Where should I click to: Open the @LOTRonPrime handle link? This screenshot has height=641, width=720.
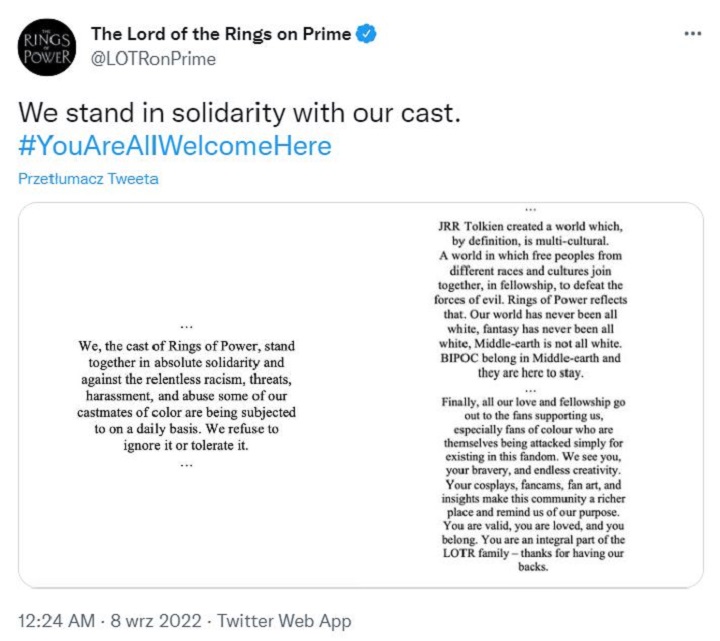coord(152,58)
